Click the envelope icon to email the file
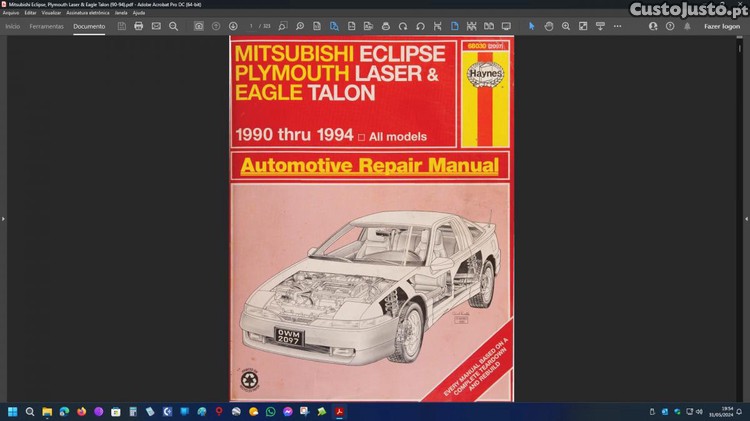The width and height of the screenshot is (750, 421). pyautogui.click(x=156, y=26)
